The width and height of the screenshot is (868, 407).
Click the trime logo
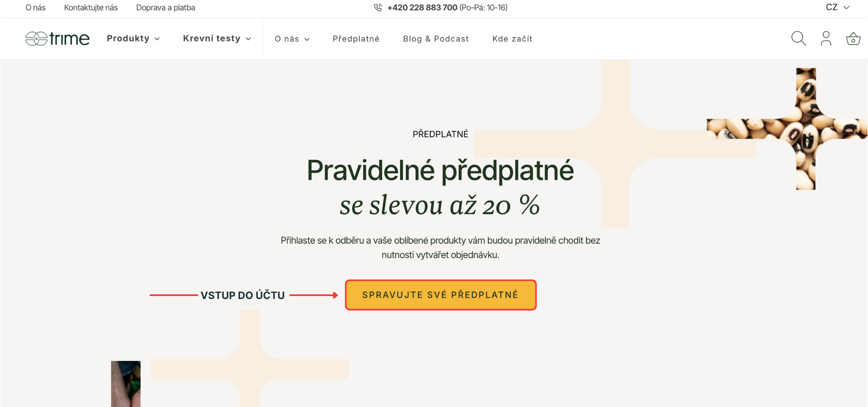click(58, 39)
